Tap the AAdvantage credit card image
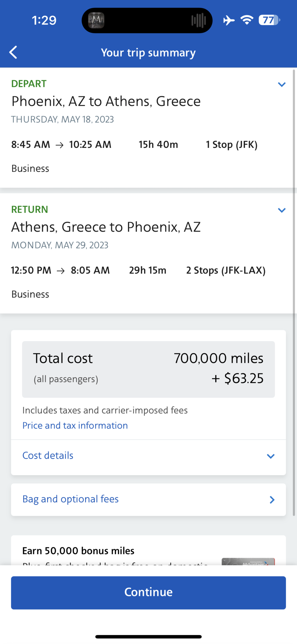The width and height of the screenshot is (297, 644). pos(248,561)
